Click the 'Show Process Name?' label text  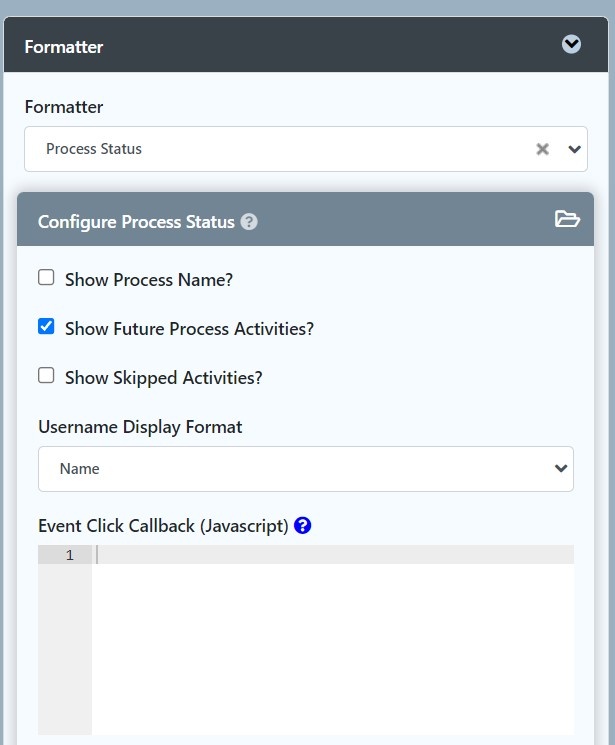(149, 280)
